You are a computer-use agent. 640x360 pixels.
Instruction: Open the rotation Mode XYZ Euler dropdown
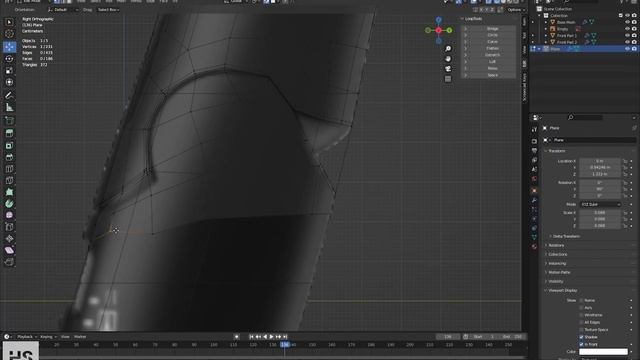(600, 204)
